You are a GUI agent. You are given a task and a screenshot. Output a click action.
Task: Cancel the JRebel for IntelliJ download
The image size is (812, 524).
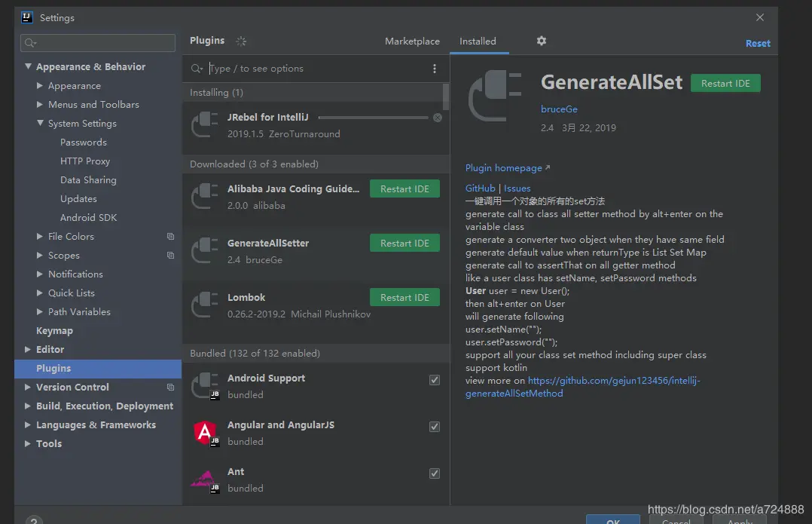click(438, 118)
